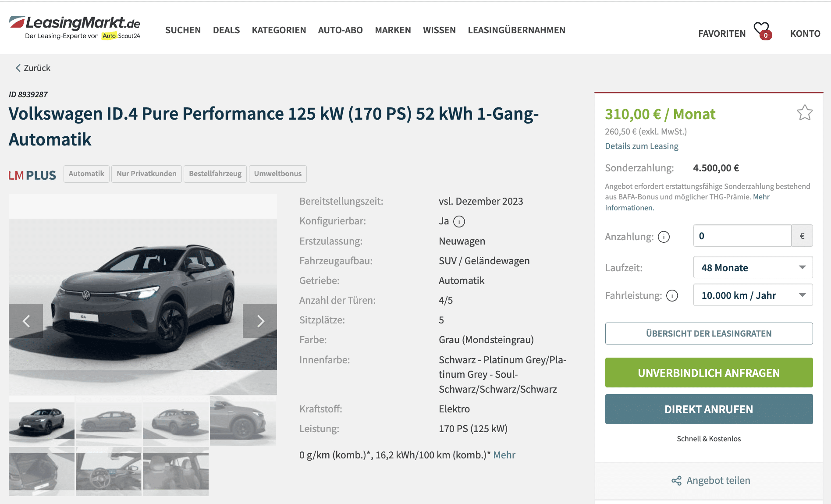
Task: Open MARKEN menu
Action: [393, 30]
